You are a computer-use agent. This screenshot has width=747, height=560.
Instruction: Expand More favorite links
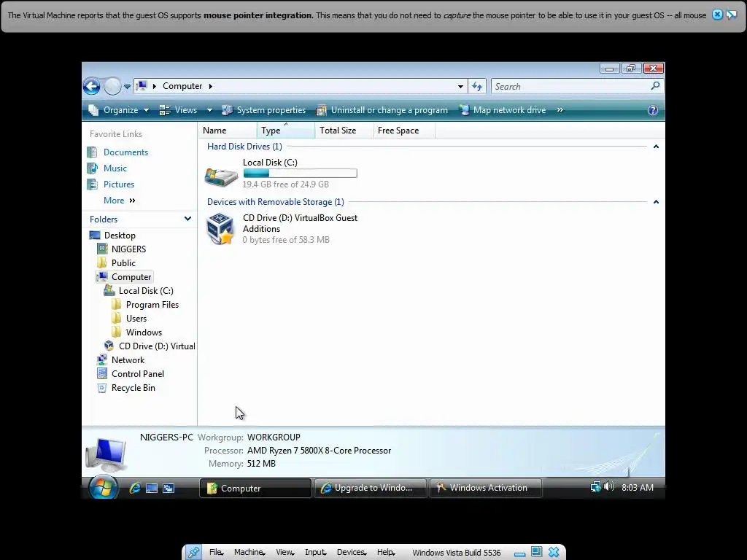(x=120, y=201)
